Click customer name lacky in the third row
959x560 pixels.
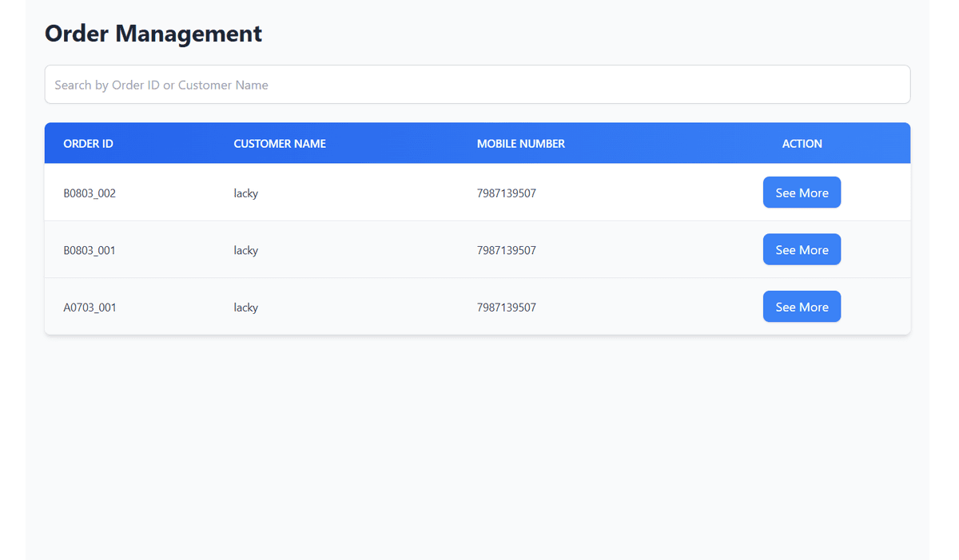pyautogui.click(x=245, y=307)
